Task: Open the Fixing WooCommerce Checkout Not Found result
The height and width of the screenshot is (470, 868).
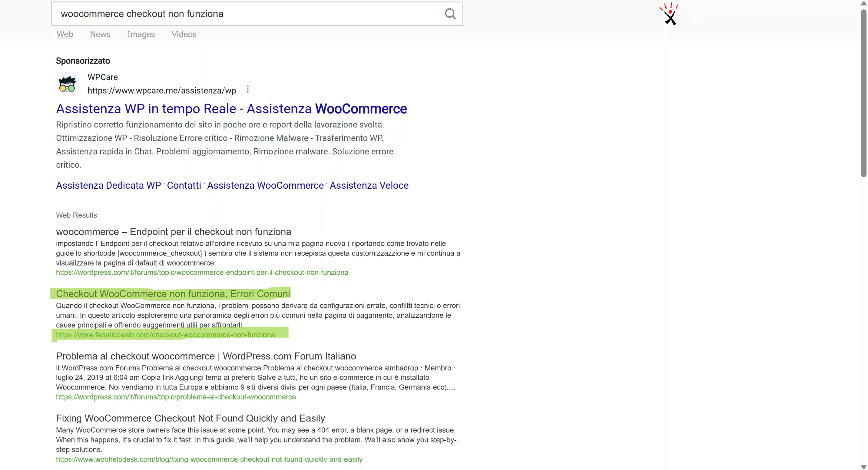Action: click(190, 418)
